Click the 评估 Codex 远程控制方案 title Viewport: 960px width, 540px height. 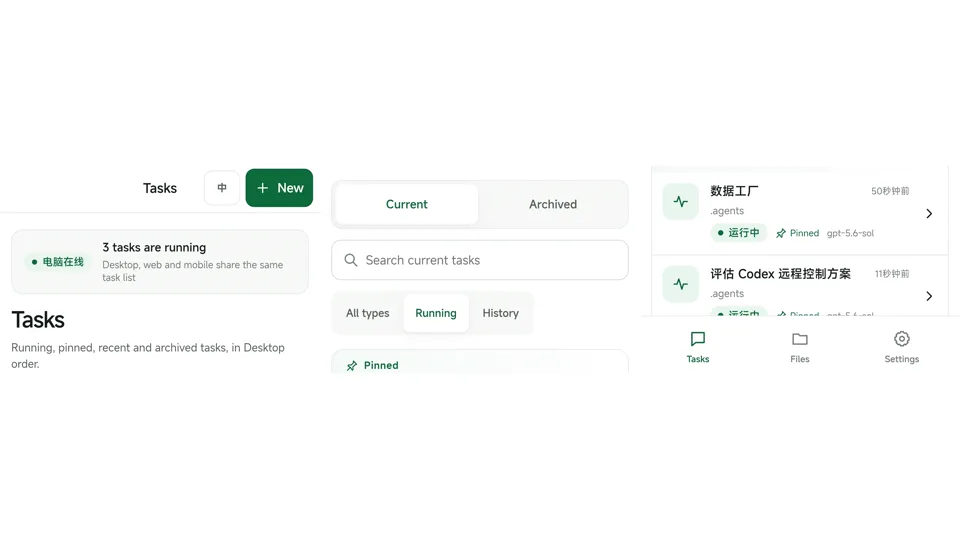pyautogui.click(x=781, y=274)
